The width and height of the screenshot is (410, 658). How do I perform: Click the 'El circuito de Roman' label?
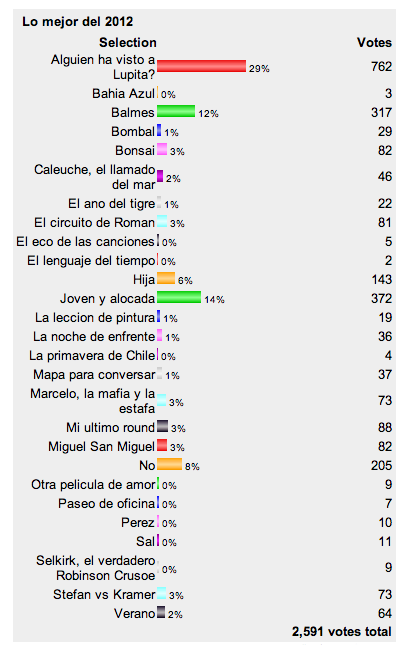94,222
